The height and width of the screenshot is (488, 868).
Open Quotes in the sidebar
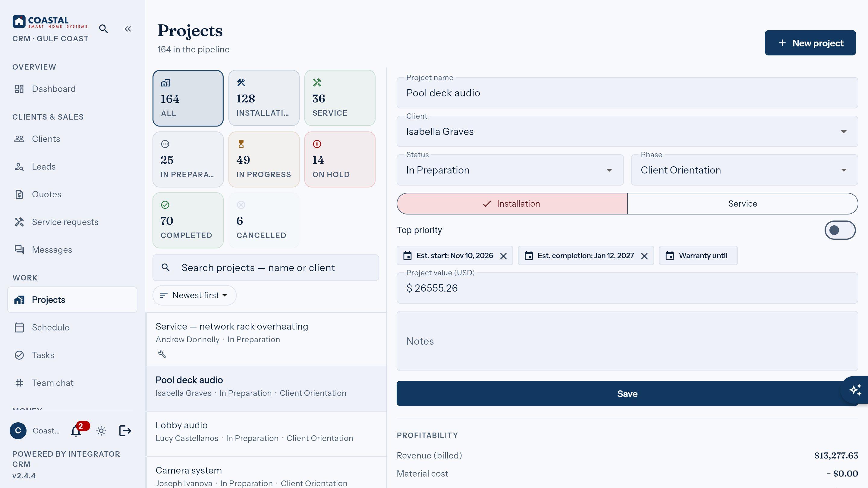pyautogui.click(x=72, y=194)
